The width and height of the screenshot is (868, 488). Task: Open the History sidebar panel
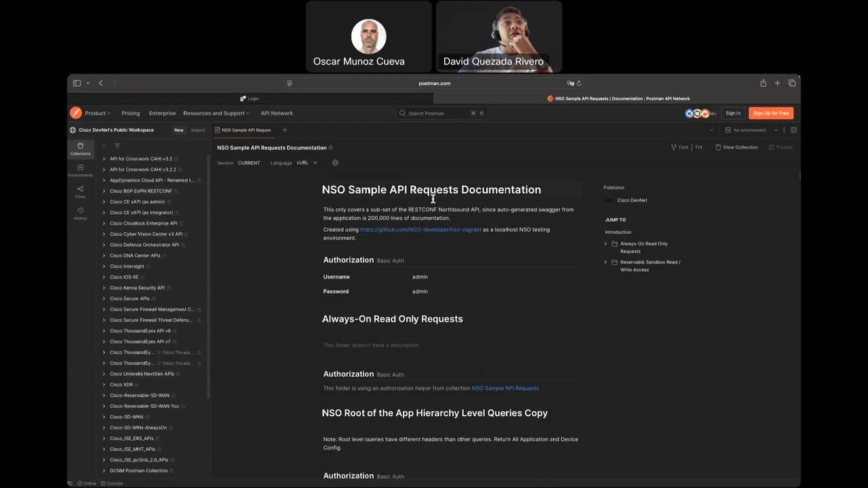[80, 213]
